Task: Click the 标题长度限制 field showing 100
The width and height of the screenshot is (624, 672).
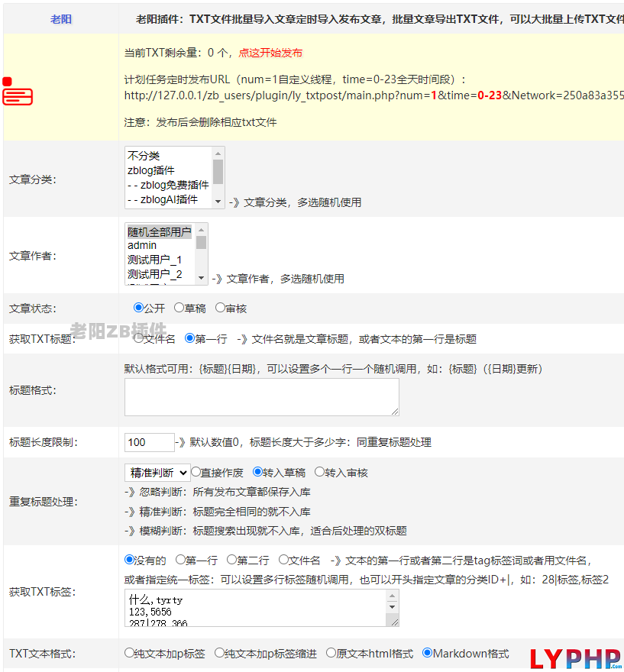Action: pyautogui.click(x=149, y=442)
